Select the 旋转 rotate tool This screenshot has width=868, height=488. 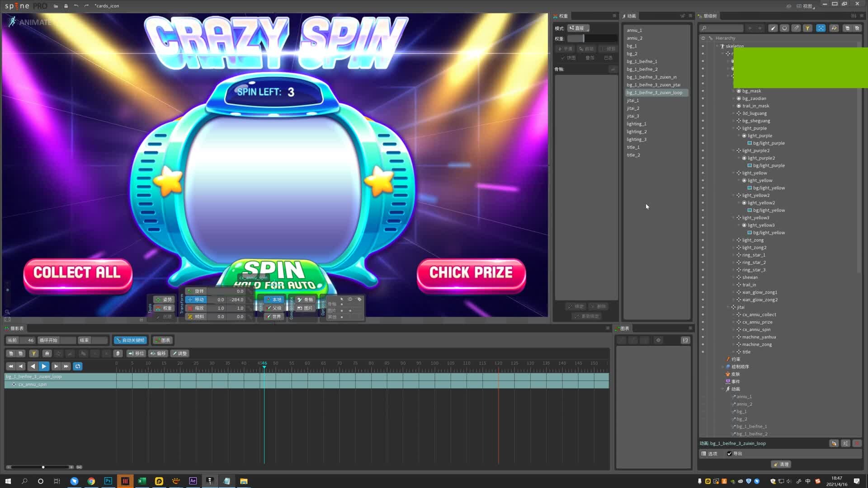click(x=196, y=291)
